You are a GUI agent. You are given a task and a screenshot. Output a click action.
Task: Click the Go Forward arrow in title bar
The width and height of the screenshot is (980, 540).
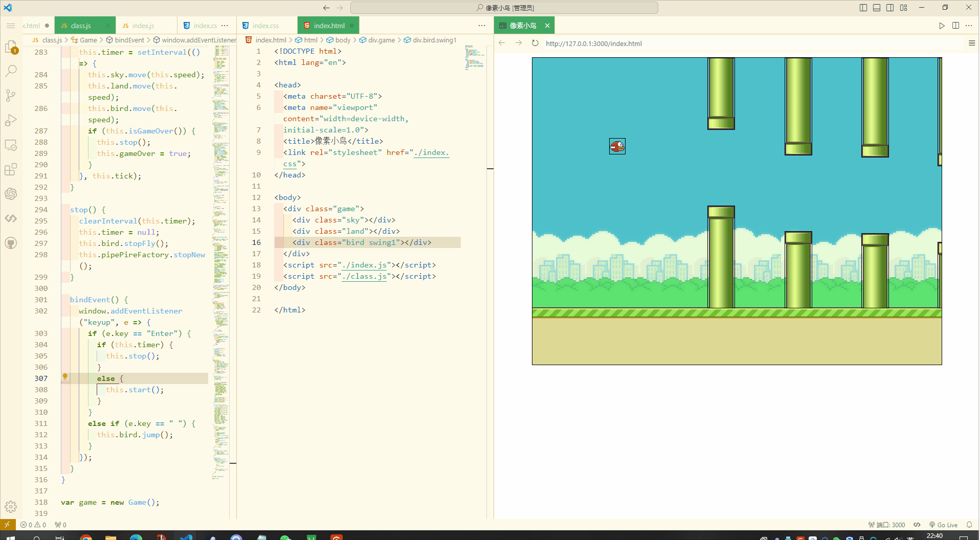point(340,8)
